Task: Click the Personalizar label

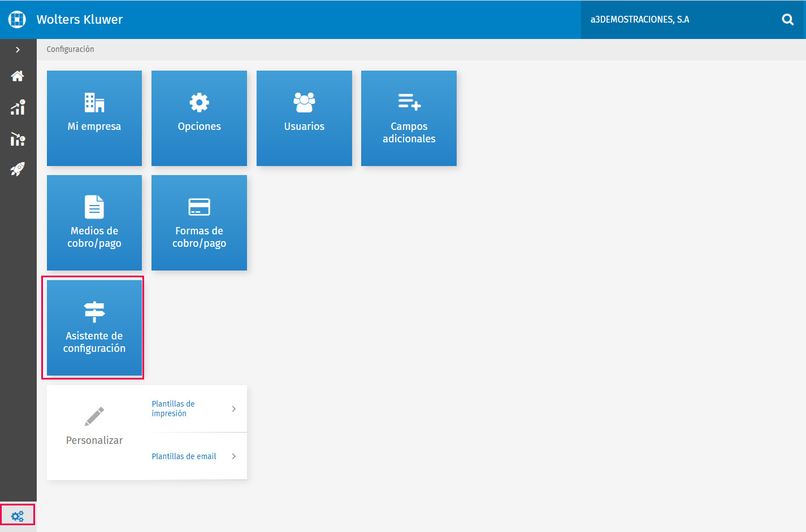Action: point(94,441)
